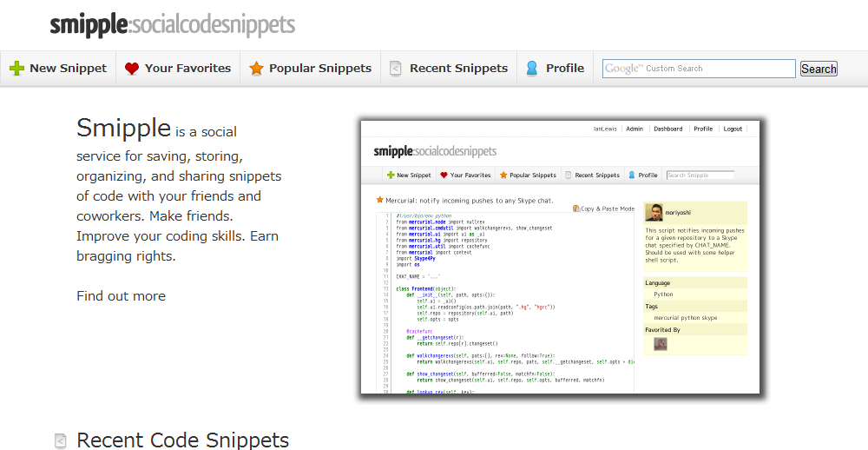868x450 pixels.
Task: Click the green plus New Snippet icon
Action: 17,69
